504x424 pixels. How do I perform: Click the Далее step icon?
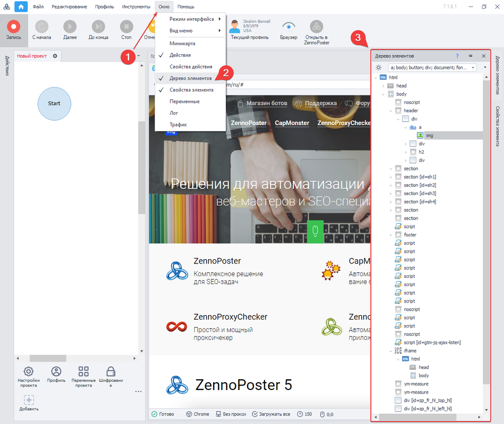(70, 27)
